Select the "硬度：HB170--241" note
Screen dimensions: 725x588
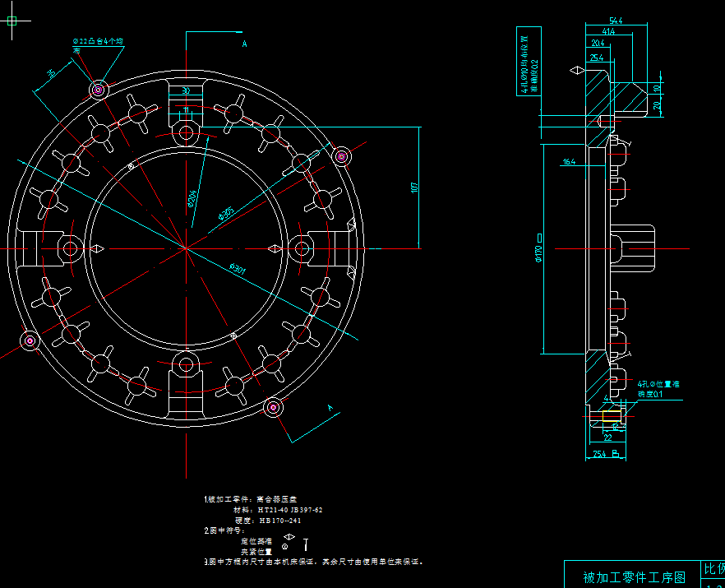(x=268, y=521)
